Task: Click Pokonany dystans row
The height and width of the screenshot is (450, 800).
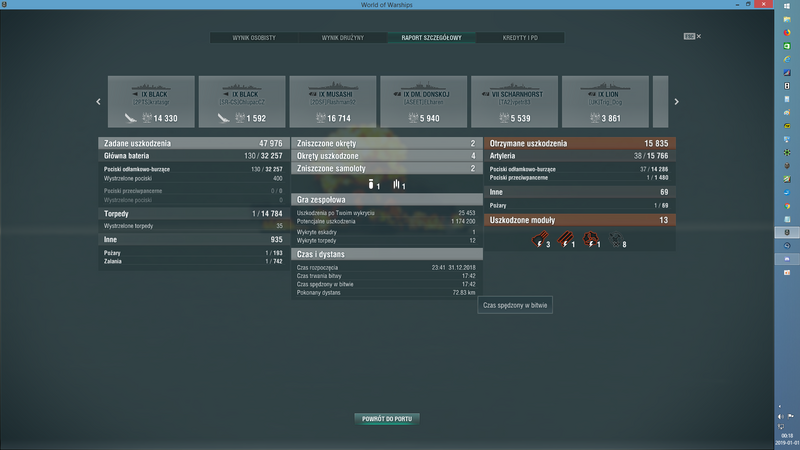Action: (x=387, y=293)
